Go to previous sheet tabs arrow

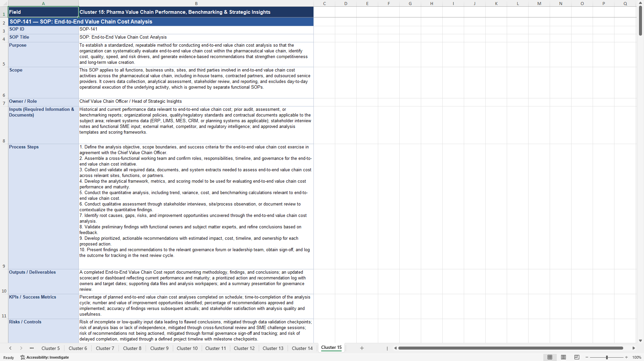(x=10, y=348)
